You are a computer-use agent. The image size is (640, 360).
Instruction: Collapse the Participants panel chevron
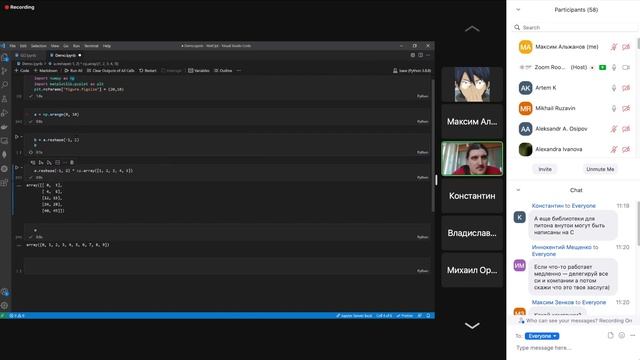[518, 9]
